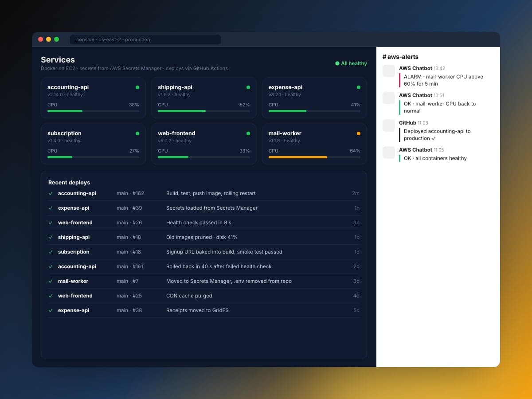Click the avatar of the 11:05 AWS Chatbot message
The image size is (532, 399).
pos(389,153)
